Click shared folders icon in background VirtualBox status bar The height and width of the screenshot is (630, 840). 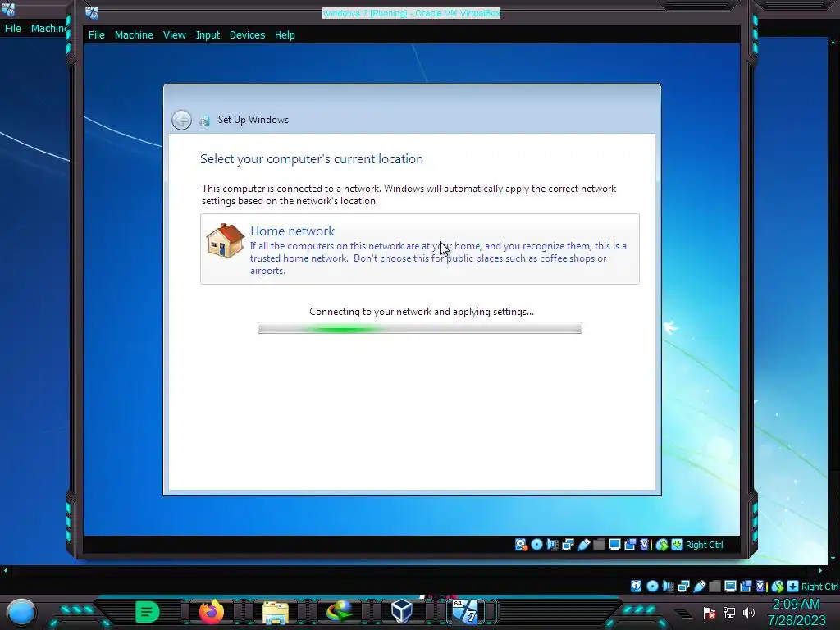coord(714,586)
